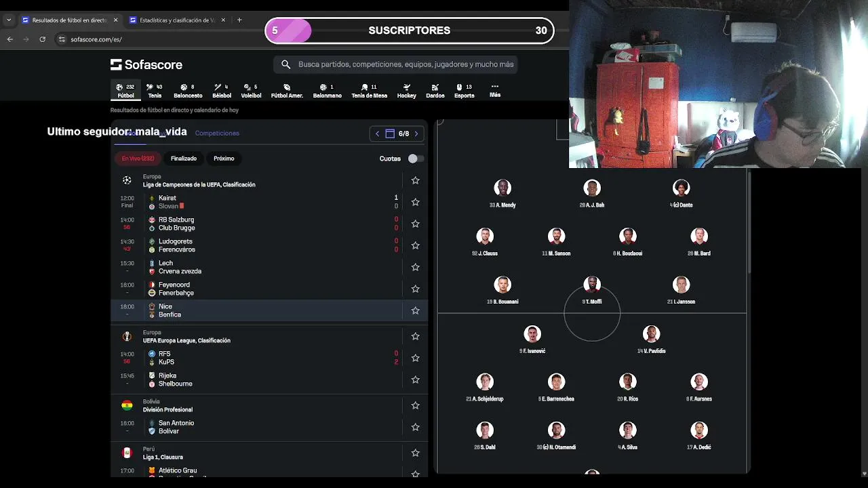
Task: Favorite the RFS vs KuPS match
Action: coord(416,358)
